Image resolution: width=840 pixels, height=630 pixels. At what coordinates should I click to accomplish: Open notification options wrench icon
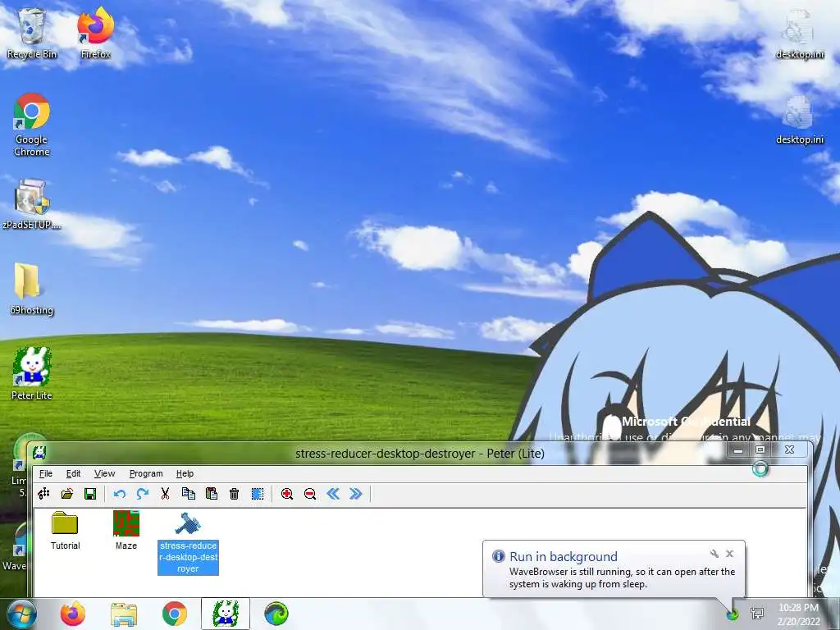[714, 554]
